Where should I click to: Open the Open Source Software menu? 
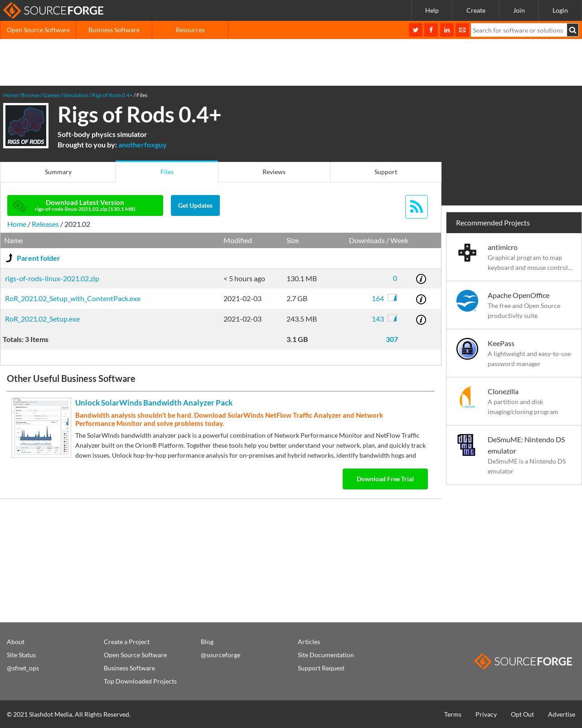pyautogui.click(x=38, y=30)
